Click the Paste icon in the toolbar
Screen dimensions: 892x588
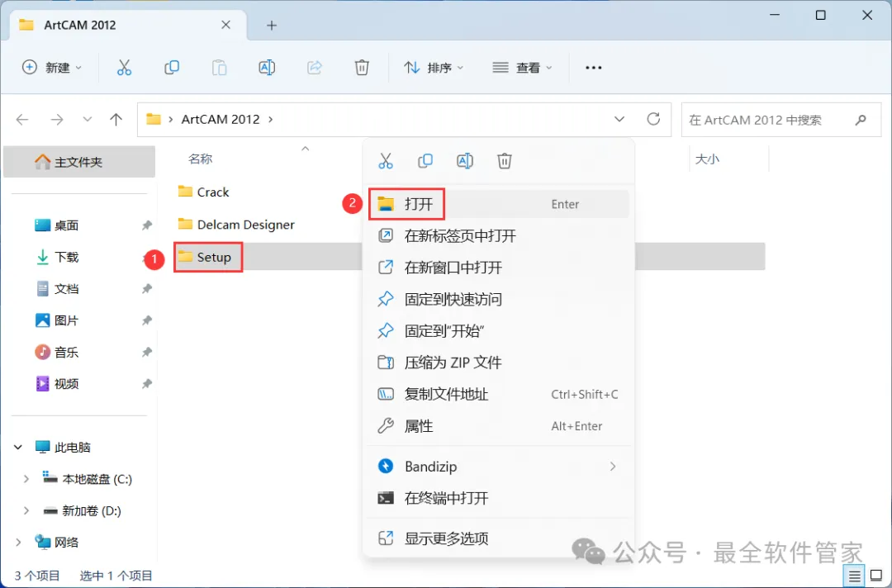(219, 68)
